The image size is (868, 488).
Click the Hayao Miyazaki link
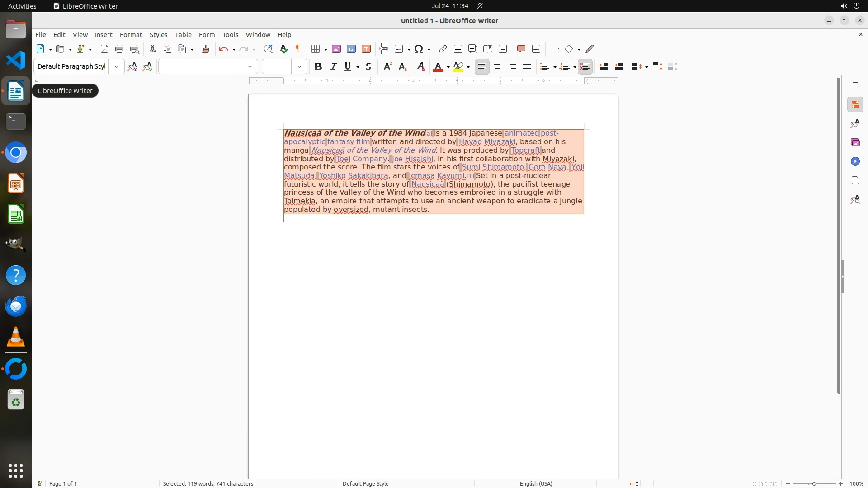pyautogui.click(x=487, y=142)
